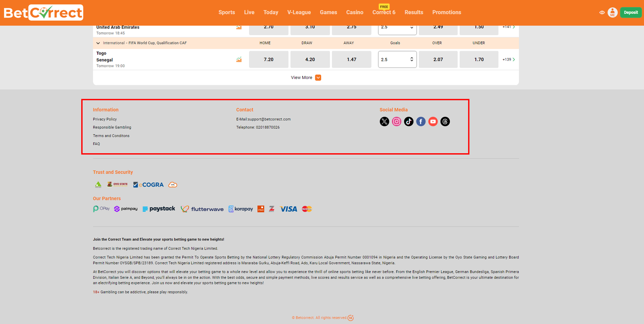Open the Privacy Policy link
The image size is (644, 324).
(x=104, y=119)
